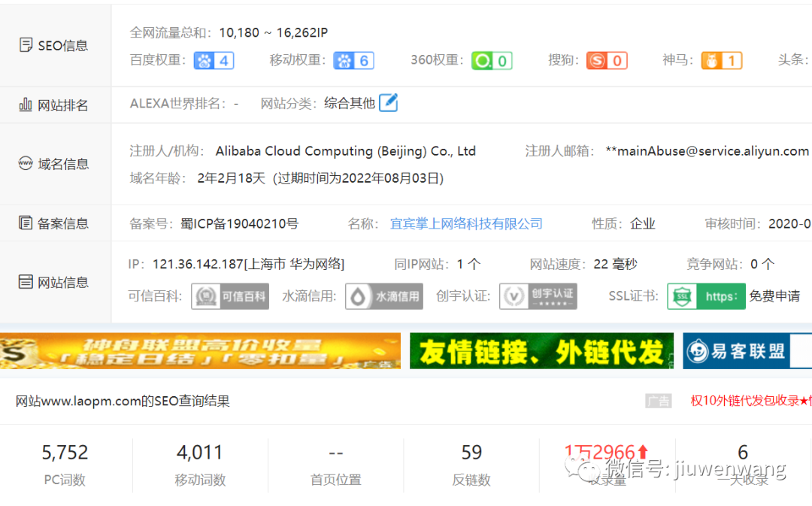The height and width of the screenshot is (506, 812).
Task: Click the domain age 2年2月18天 text
Action: [x=231, y=179]
